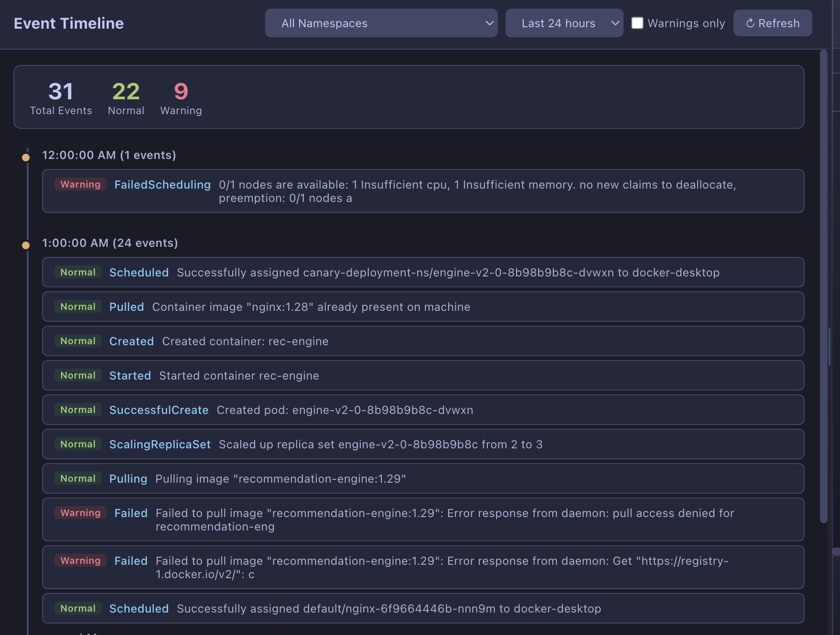Open the Last 24 hours time range selector
The image size is (840, 635).
pyautogui.click(x=564, y=23)
